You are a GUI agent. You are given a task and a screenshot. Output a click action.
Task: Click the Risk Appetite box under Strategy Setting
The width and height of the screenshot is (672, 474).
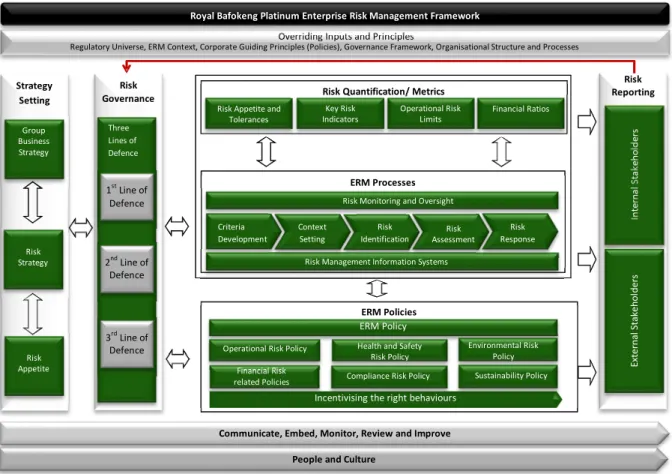(34, 366)
